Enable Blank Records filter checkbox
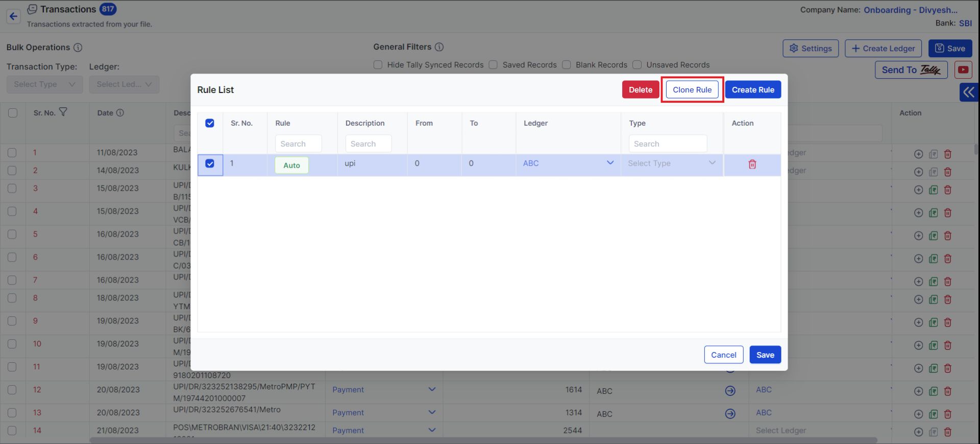The image size is (980, 444). [567, 65]
